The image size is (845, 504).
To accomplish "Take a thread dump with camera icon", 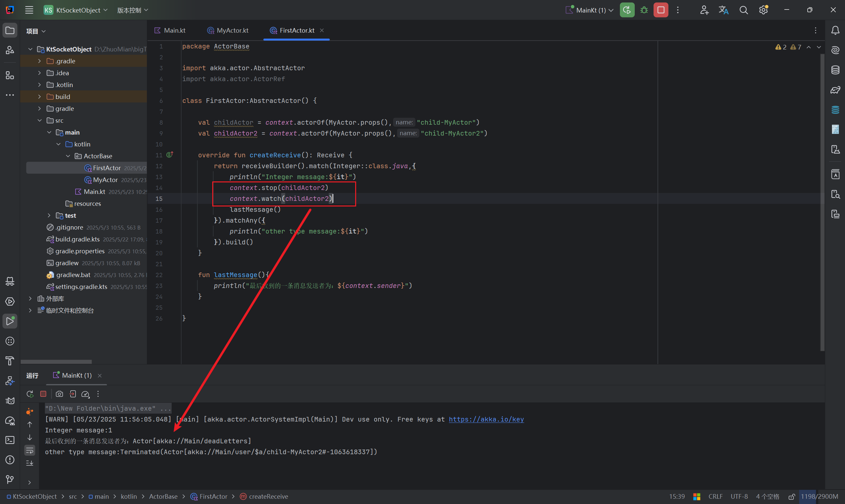I will point(59,394).
